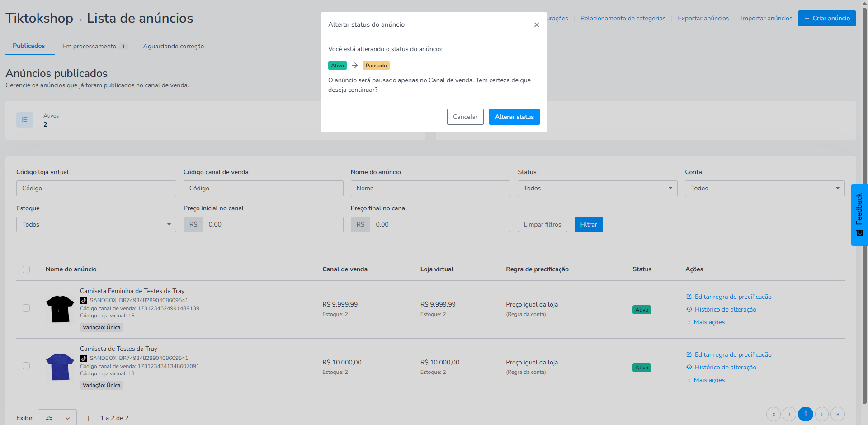Open Relacionamento de categorias link
Screen dimensions: 868x425
623,19
